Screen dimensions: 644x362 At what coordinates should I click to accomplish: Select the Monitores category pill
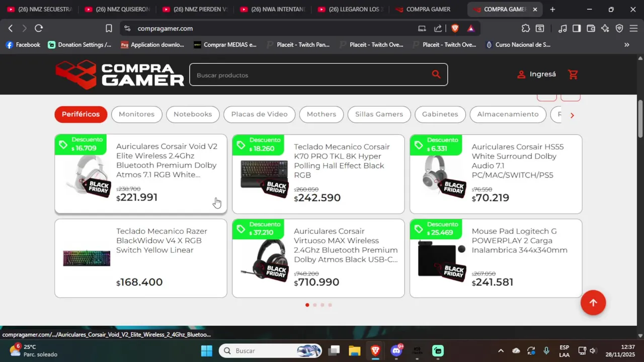point(137,114)
